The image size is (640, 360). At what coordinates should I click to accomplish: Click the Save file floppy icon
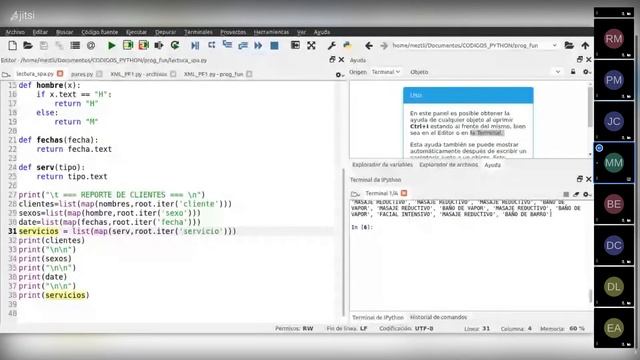(x=44, y=45)
